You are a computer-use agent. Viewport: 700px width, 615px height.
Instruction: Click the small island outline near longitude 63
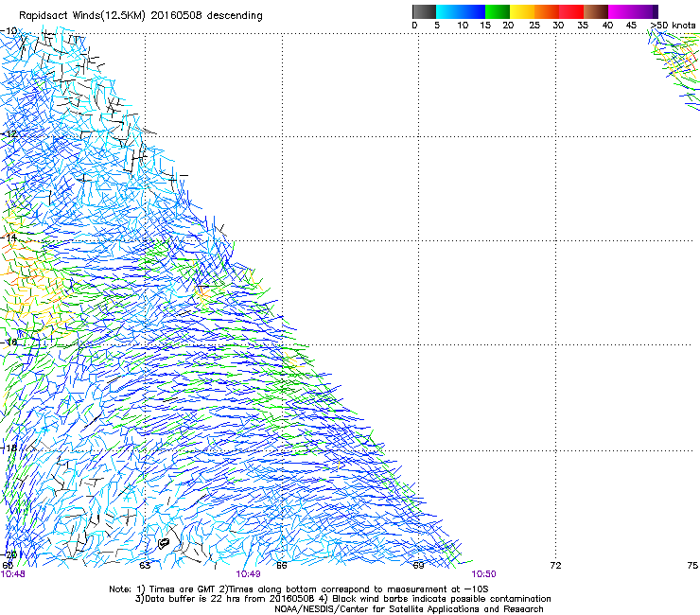pos(164,543)
